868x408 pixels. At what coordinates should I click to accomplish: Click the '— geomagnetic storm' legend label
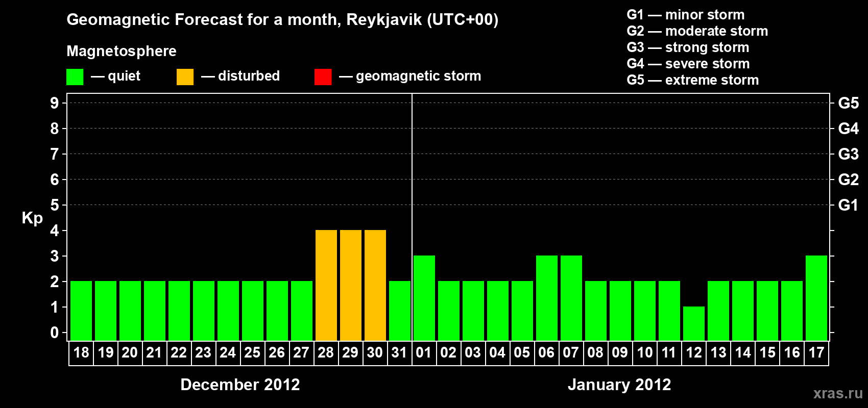click(410, 76)
